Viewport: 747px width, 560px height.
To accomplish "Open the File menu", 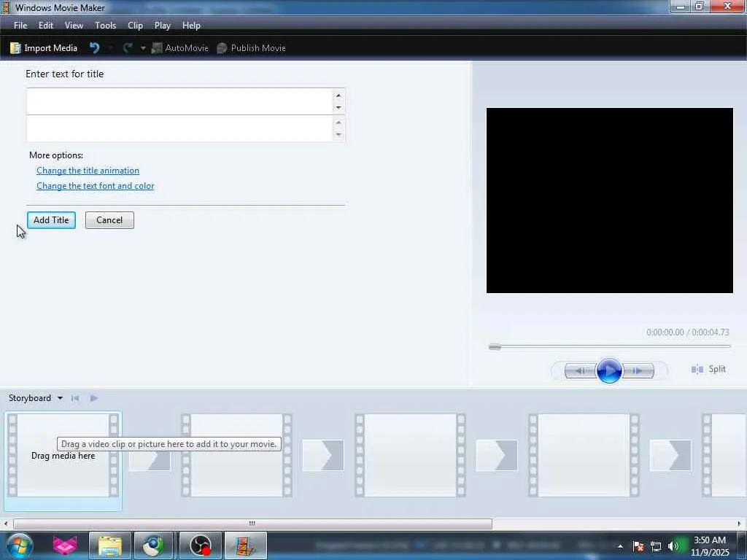I will coord(20,26).
